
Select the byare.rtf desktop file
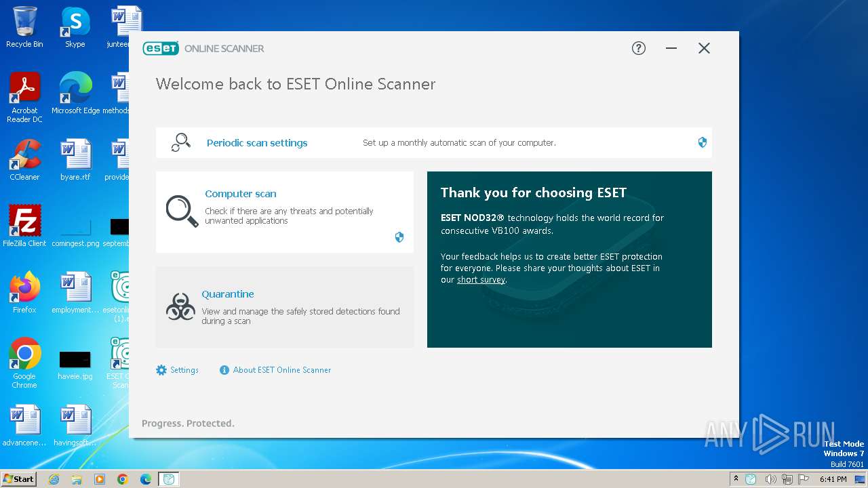[75, 160]
